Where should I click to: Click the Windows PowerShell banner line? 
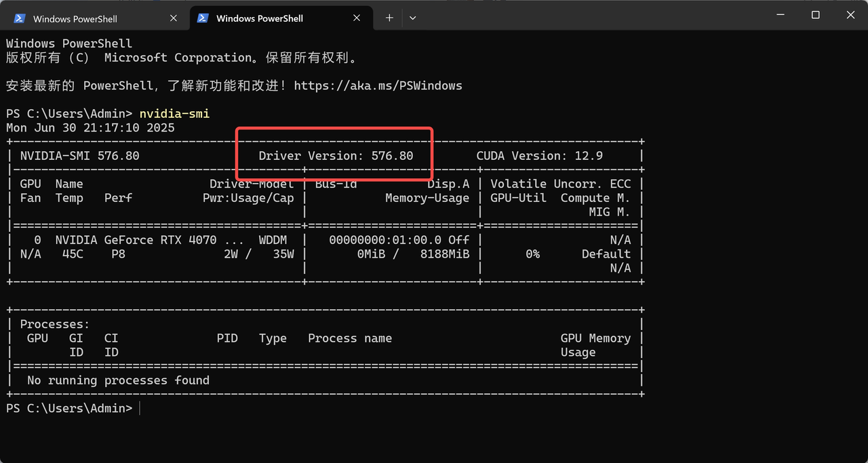point(69,43)
